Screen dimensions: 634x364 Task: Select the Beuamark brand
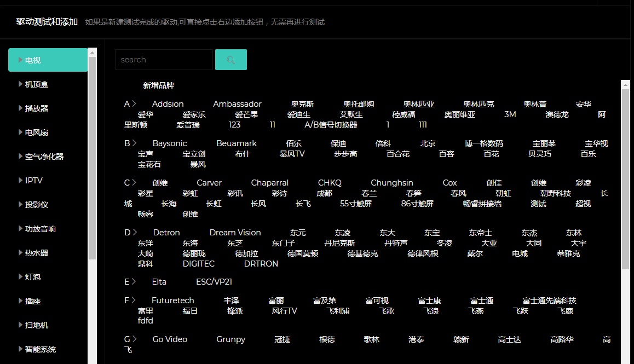pos(237,143)
